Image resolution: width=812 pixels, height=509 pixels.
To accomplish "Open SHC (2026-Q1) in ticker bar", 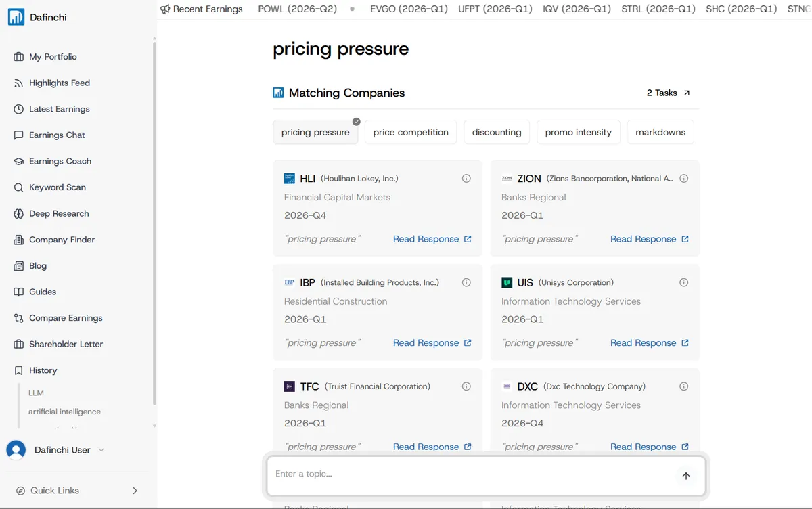I will coord(741,9).
